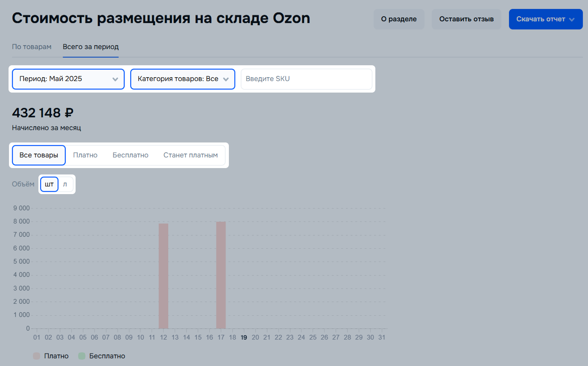Click the '432 148 ₽' total amount

click(43, 113)
